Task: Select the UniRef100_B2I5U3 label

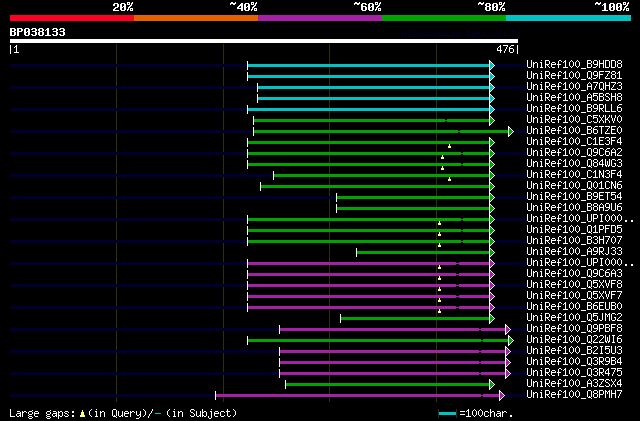Action: click(x=574, y=351)
